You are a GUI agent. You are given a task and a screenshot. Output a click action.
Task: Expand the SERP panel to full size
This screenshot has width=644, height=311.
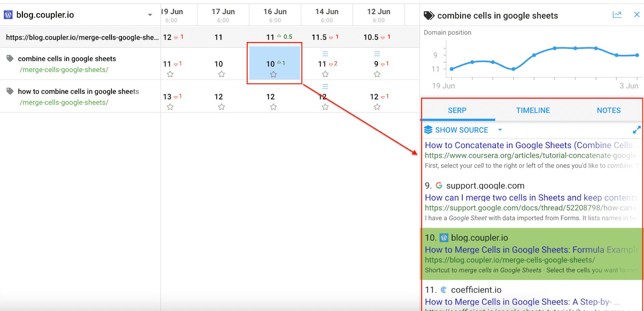point(636,130)
